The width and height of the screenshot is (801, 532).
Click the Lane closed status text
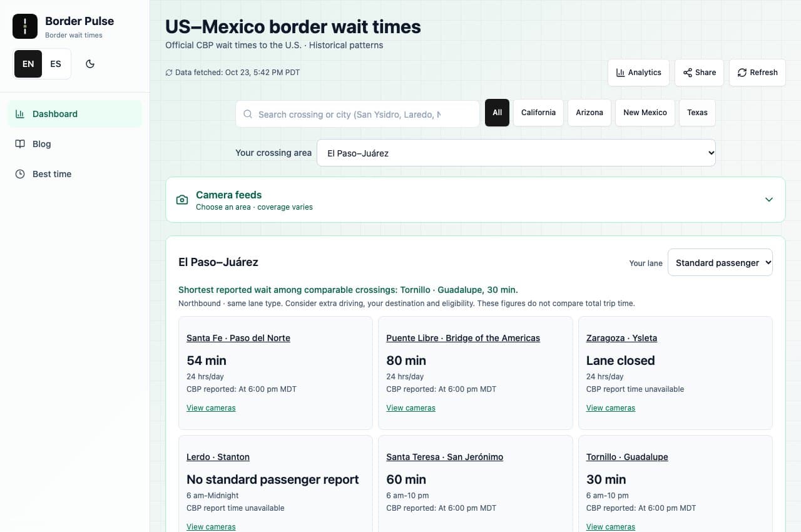pos(620,361)
